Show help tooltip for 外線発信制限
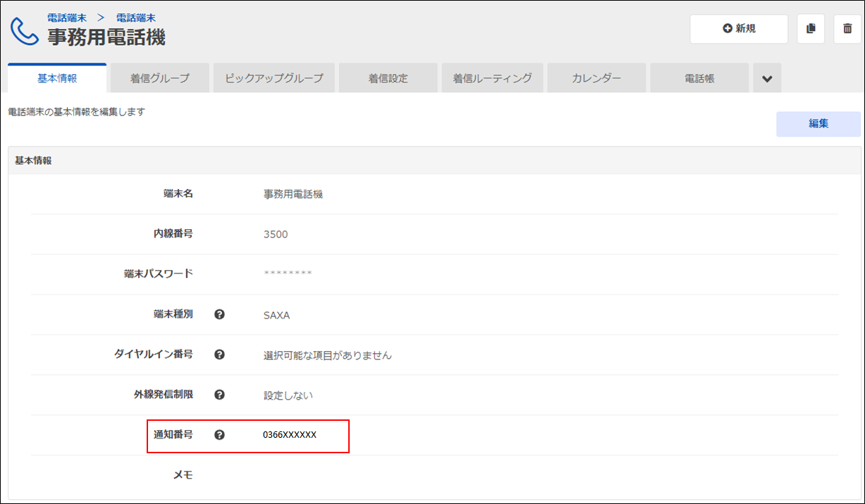 (x=219, y=395)
